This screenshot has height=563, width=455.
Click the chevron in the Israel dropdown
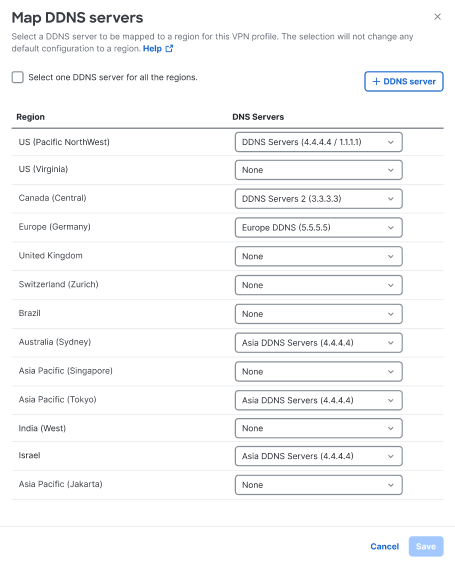(391, 456)
